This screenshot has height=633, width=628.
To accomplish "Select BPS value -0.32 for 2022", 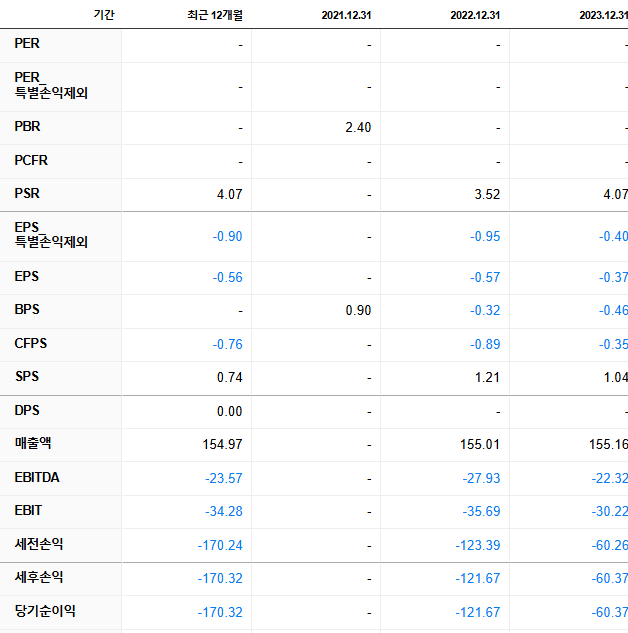I will click(485, 311).
